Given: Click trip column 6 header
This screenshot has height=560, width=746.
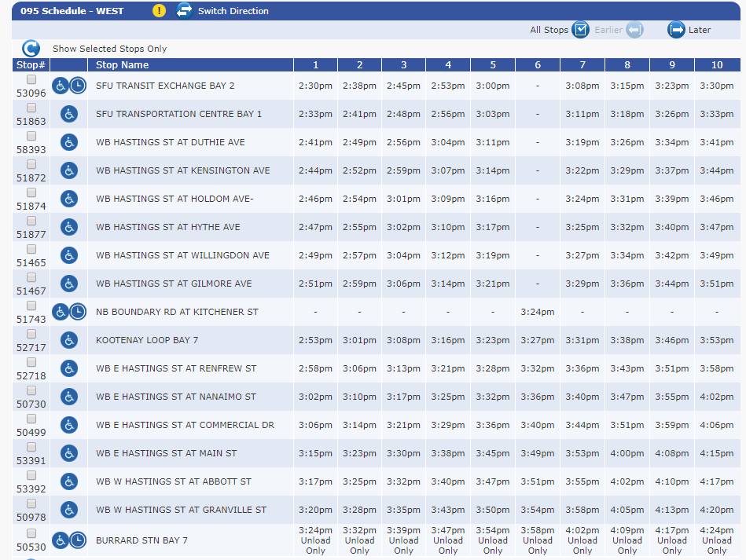Looking at the screenshot, I should (x=538, y=65).
